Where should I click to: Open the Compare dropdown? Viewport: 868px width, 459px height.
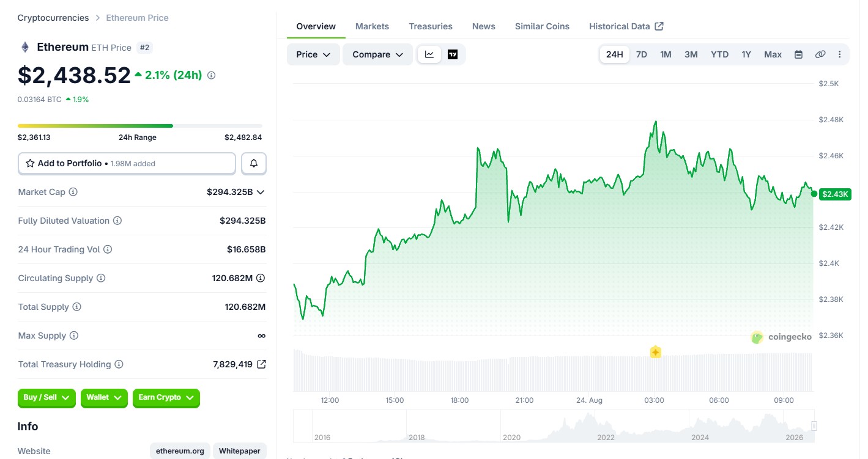tap(378, 54)
